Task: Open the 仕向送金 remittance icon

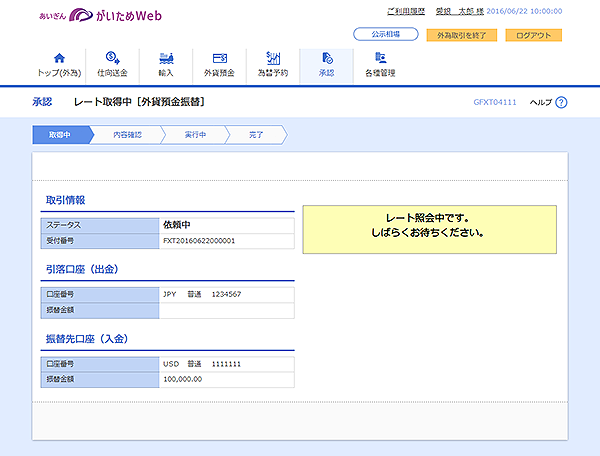Action: pos(112,58)
